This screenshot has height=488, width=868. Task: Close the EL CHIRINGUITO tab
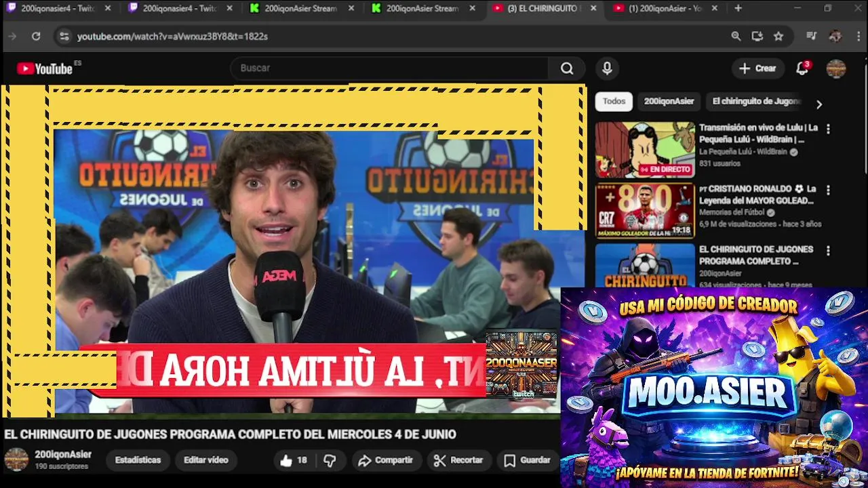[593, 9]
